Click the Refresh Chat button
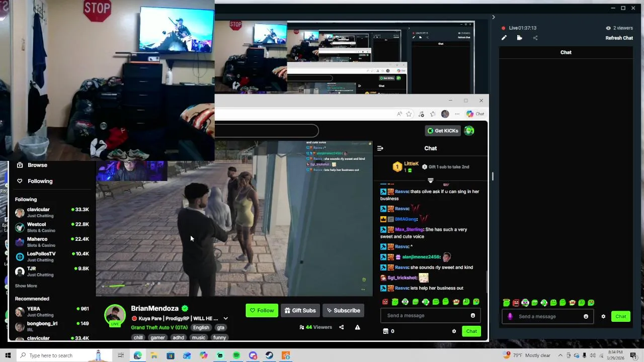This screenshot has height=362, width=644. (619, 38)
